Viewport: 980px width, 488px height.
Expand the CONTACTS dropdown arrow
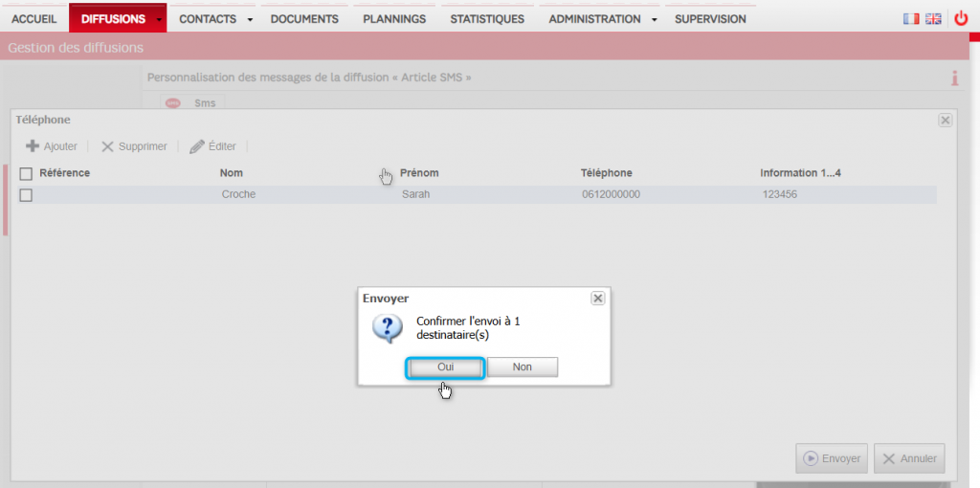pyautogui.click(x=250, y=19)
